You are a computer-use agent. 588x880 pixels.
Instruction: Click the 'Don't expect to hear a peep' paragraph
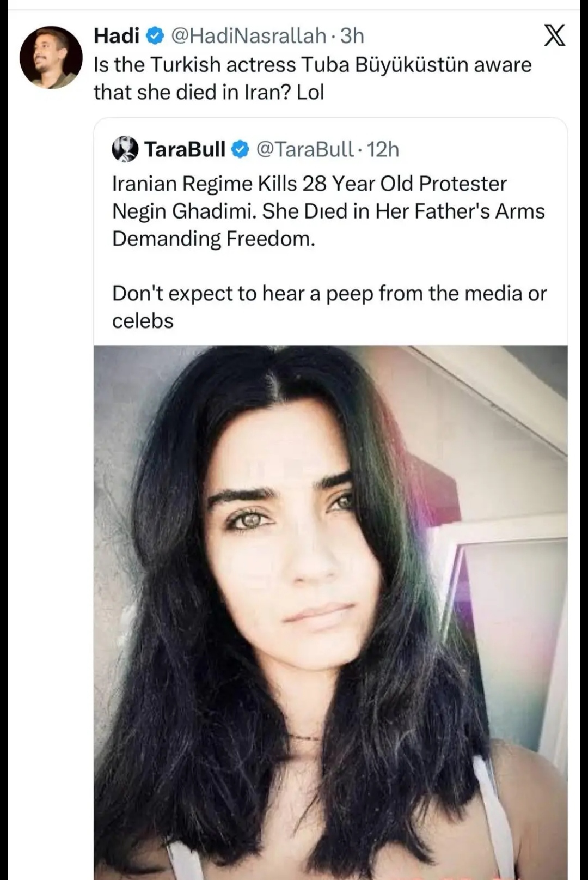tap(329, 307)
